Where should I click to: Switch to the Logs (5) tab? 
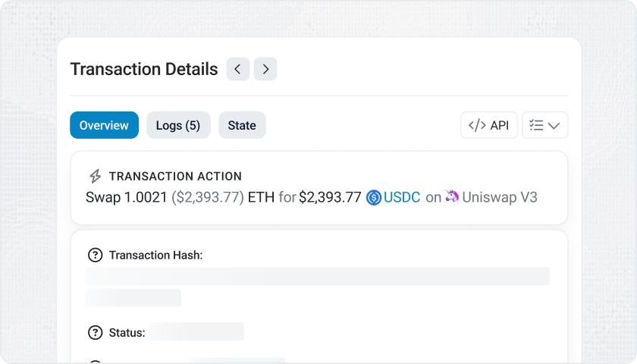[178, 125]
